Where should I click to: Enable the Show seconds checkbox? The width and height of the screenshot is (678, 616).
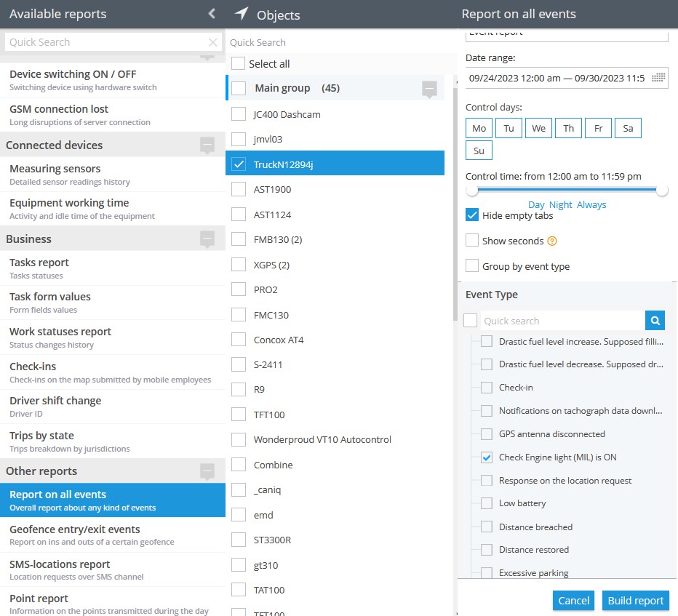tap(472, 241)
